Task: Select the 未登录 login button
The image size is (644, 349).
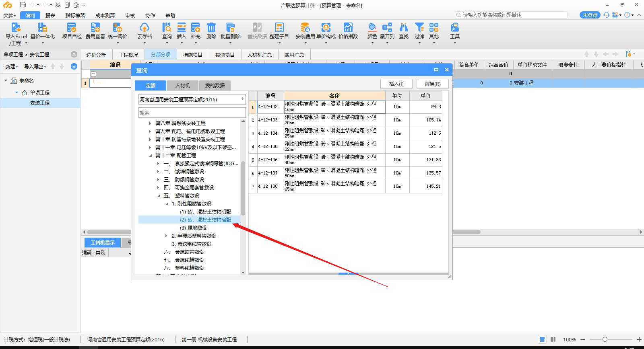Action: [590, 15]
